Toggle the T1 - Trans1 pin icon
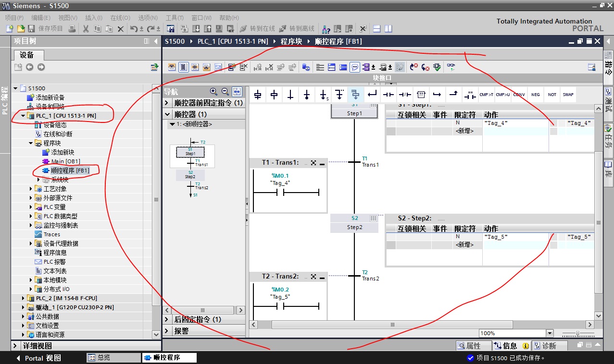This screenshot has height=364, width=614. [313, 163]
